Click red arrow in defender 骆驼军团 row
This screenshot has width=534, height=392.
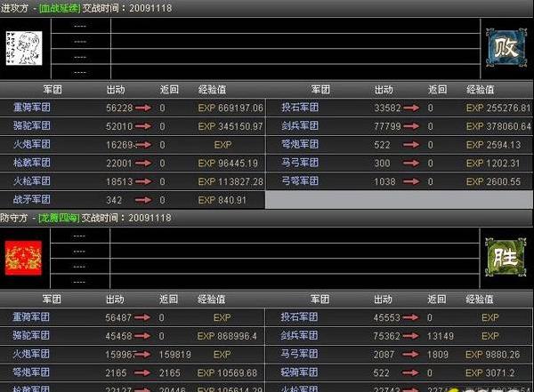142,336
